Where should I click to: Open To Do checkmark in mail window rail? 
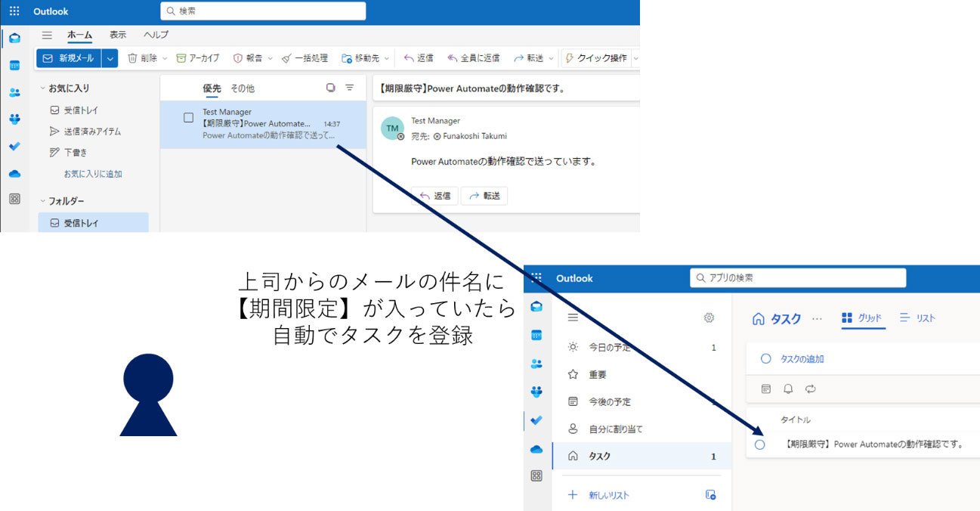tap(14, 147)
